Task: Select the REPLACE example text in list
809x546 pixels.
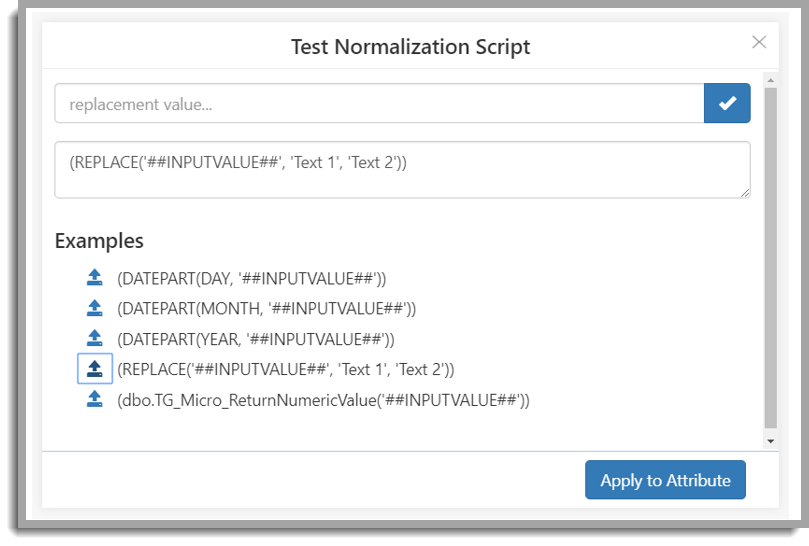Action: pyautogui.click(x=285, y=370)
